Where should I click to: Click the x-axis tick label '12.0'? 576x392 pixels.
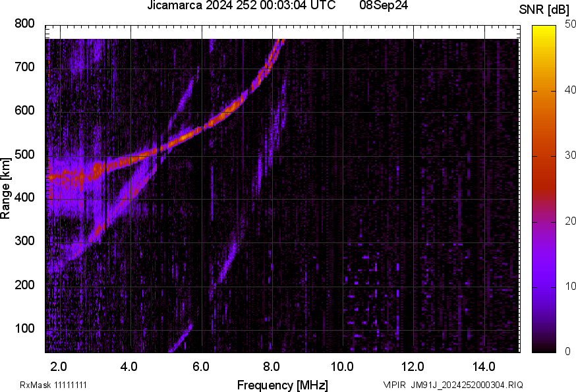tap(413, 367)
